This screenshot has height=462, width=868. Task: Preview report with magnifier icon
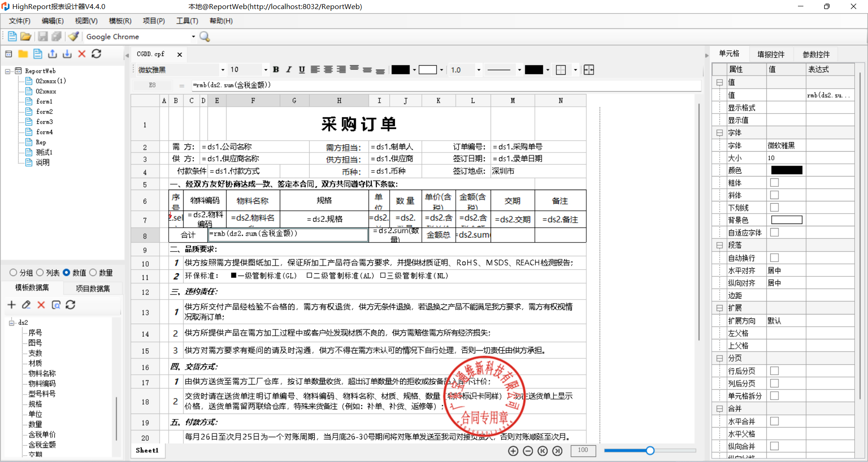(205, 37)
